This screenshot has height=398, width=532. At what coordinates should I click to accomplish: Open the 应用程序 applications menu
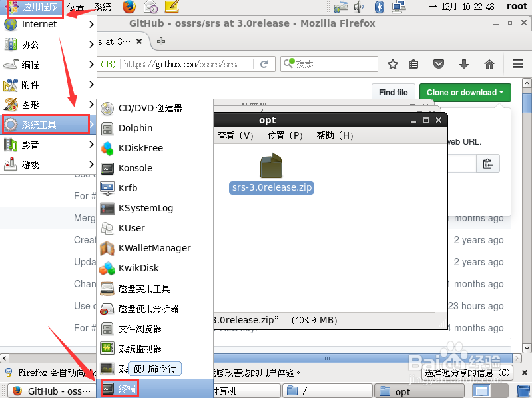coord(34,7)
